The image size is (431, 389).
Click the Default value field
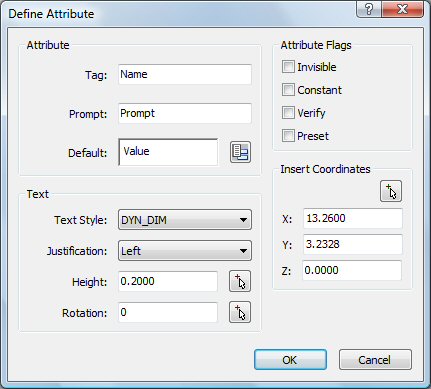tap(168, 152)
